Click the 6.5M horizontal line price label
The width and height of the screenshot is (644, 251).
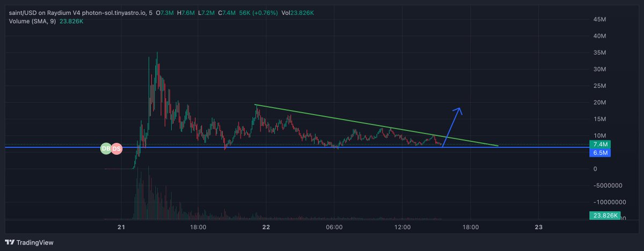[599, 153]
